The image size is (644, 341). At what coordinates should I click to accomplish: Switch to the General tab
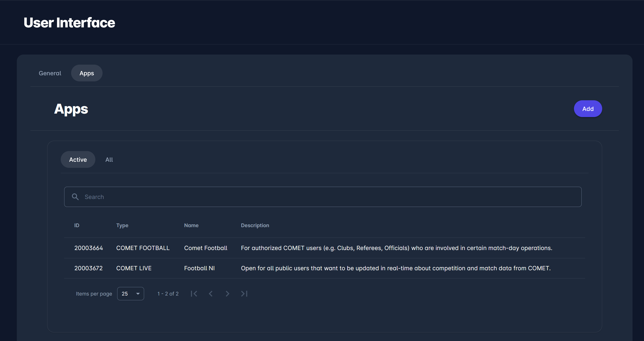50,73
